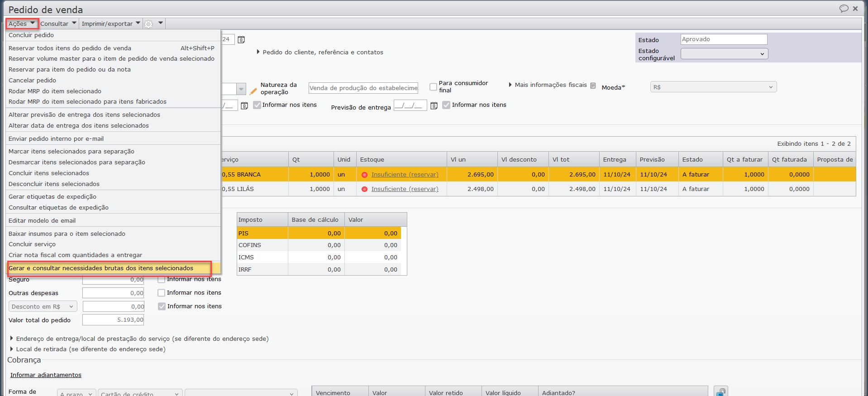Open the Moeda R$ currency dropdown
Screen dimensions: 868x396
(713, 87)
